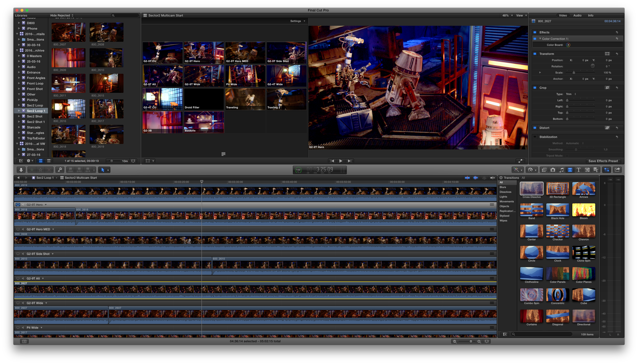
Task: Show the Generators browser countdown icon
Action: coord(587,170)
